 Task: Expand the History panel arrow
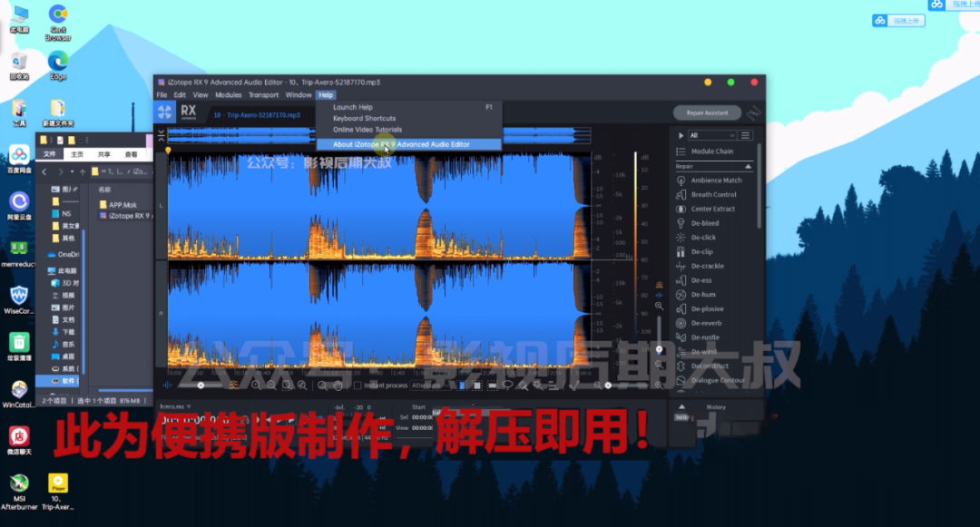(681, 406)
